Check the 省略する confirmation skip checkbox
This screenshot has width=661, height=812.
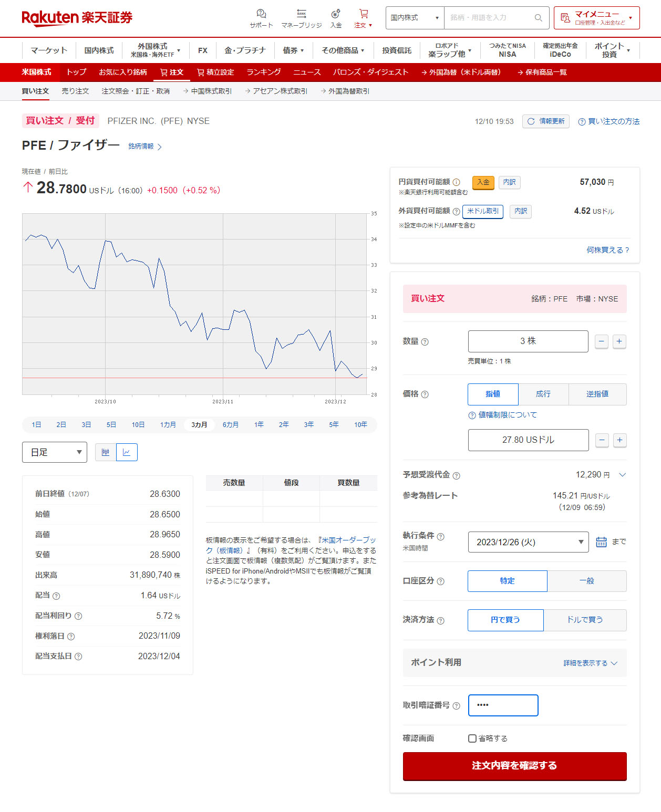tap(472, 738)
